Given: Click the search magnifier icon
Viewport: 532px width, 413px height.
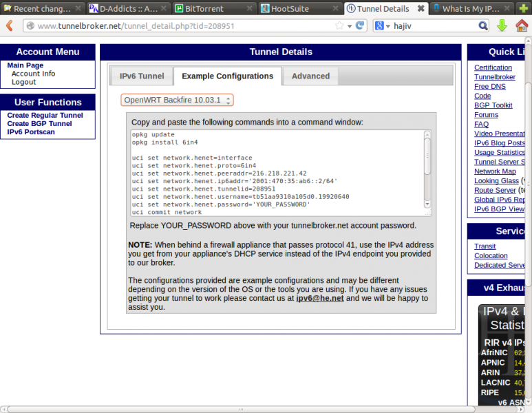Looking at the screenshot, I should coord(483,26).
